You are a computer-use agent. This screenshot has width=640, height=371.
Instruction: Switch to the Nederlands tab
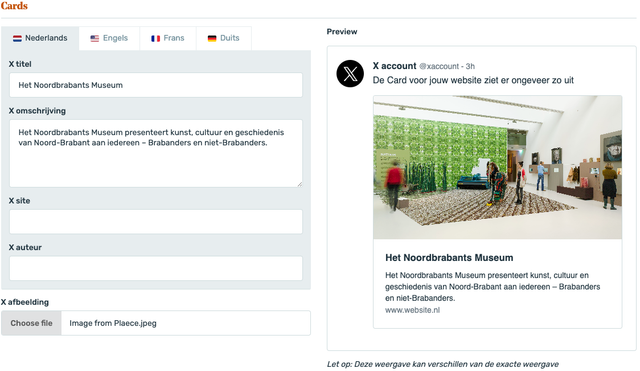click(x=40, y=38)
